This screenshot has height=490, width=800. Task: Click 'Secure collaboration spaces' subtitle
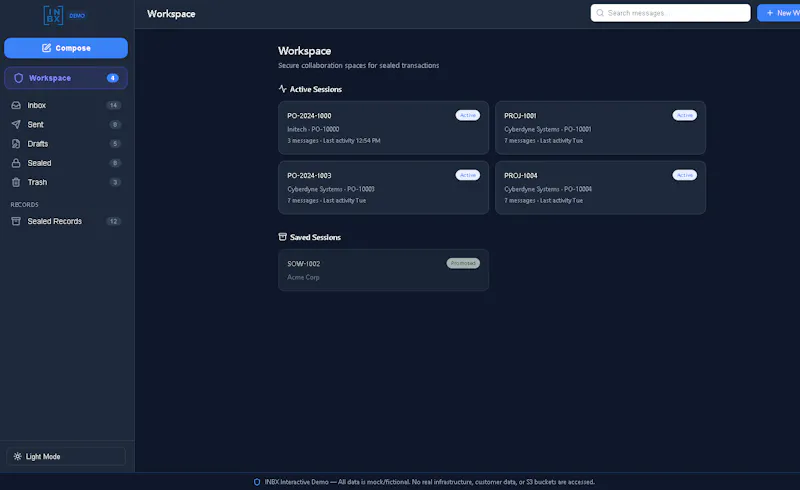coord(358,65)
